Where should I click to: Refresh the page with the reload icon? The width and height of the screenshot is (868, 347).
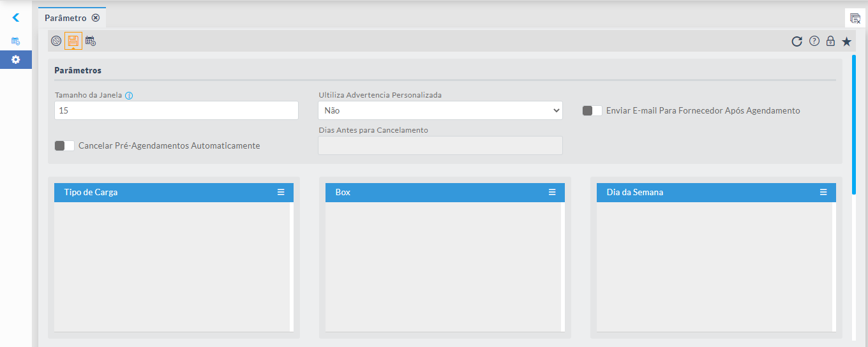(x=797, y=41)
